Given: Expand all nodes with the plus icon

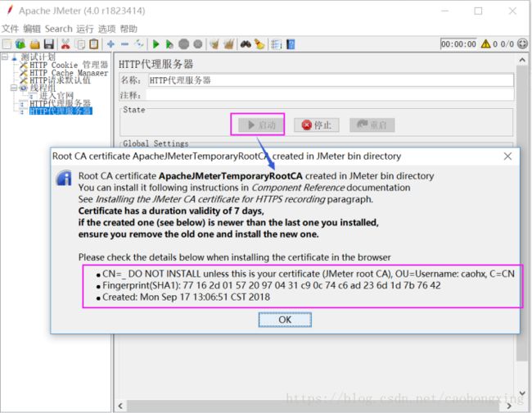Looking at the screenshot, I should point(110,44).
